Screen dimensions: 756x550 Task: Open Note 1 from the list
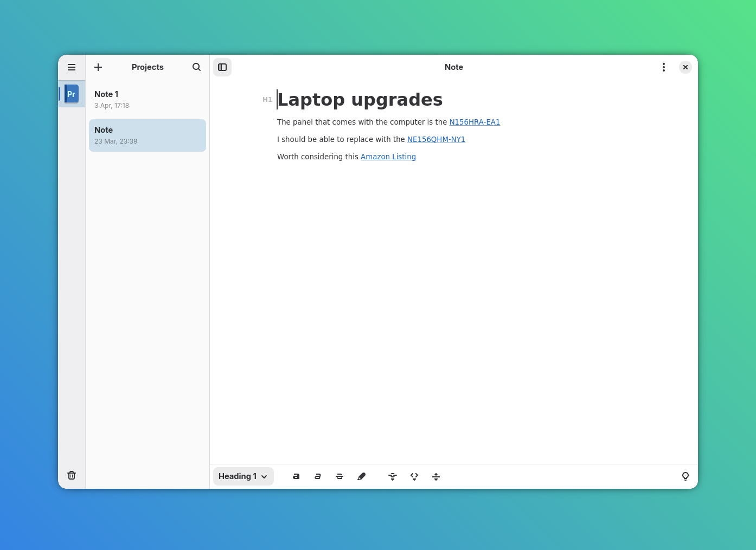click(147, 99)
